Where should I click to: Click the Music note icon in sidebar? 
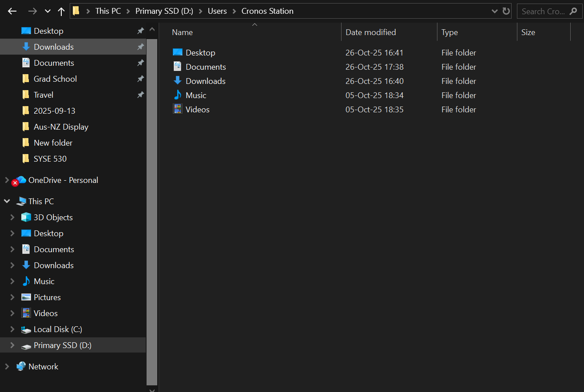(x=26, y=281)
